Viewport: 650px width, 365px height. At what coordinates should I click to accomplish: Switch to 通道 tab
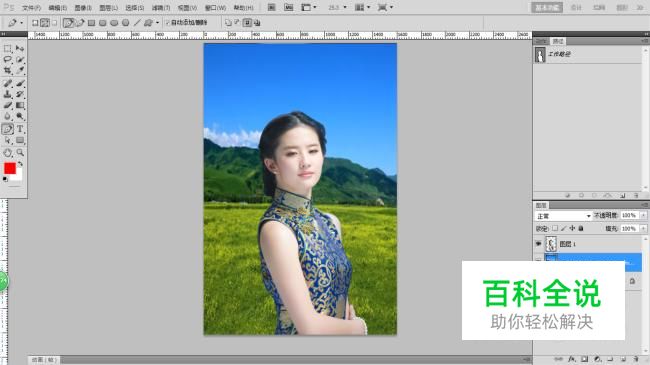(541, 41)
